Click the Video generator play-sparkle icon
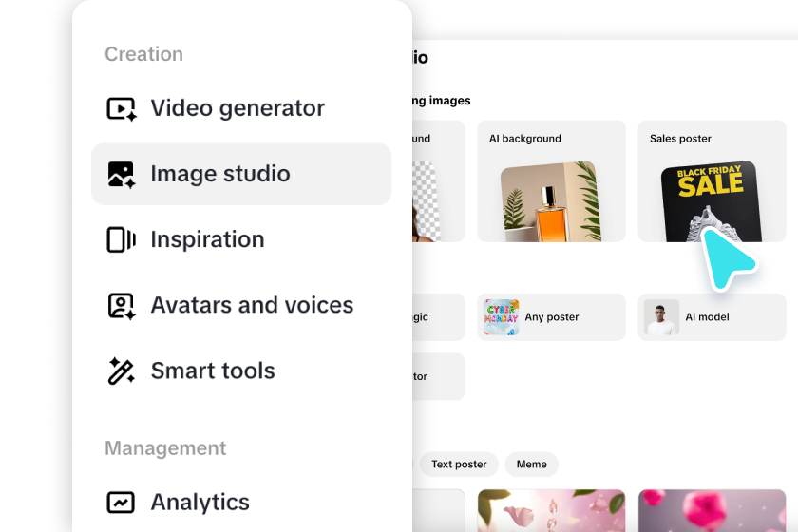Screen dimensions: 798x532 coord(122,108)
